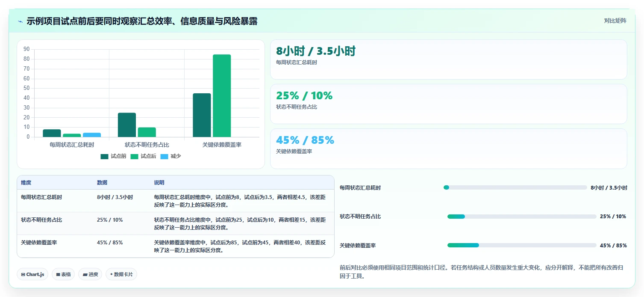Click the 进度 tag chip
The height and width of the screenshot is (297, 644).
click(x=90, y=274)
